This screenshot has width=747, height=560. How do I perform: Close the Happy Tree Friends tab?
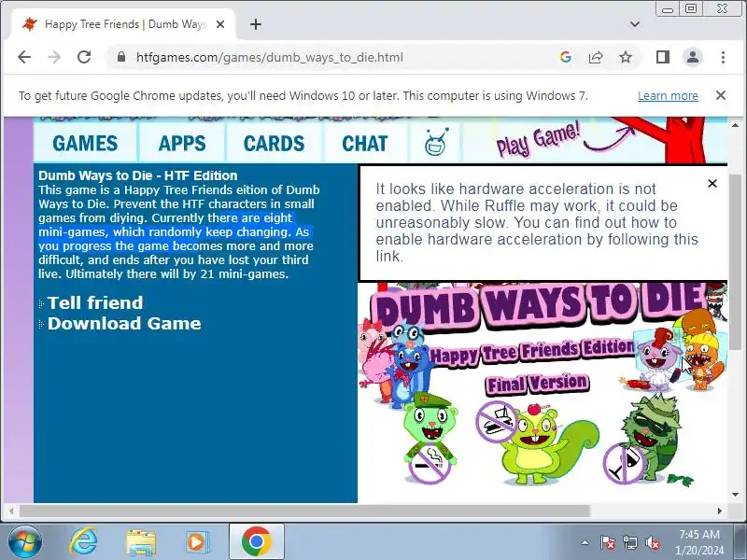pyautogui.click(x=220, y=24)
